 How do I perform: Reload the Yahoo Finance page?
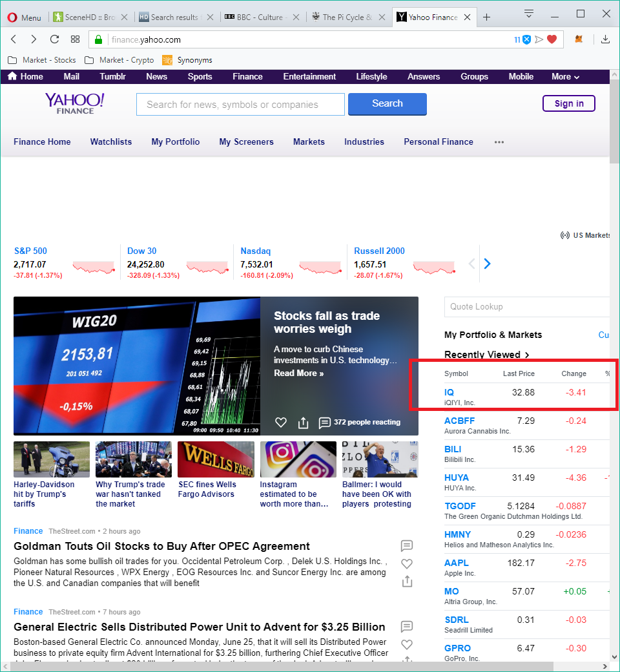point(54,39)
